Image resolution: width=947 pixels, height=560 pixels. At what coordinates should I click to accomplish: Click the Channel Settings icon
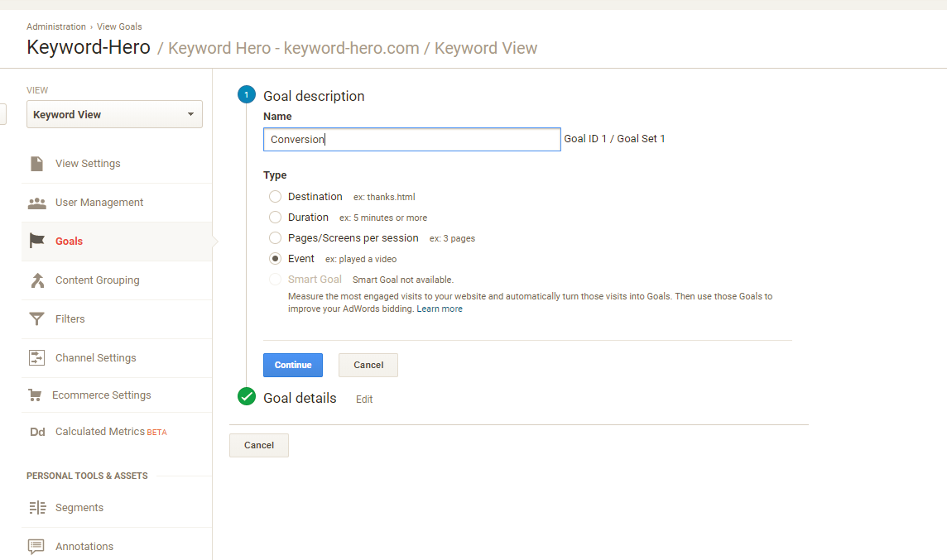pyautogui.click(x=37, y=358)
